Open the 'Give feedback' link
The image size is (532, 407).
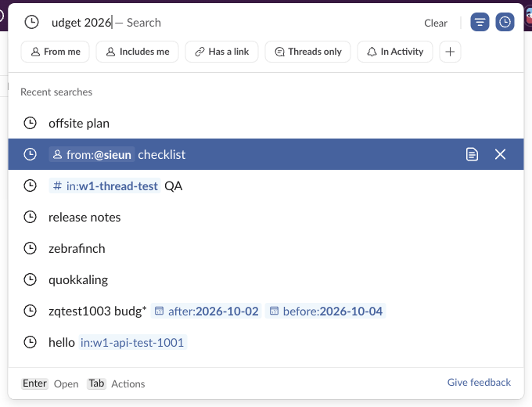479,383
